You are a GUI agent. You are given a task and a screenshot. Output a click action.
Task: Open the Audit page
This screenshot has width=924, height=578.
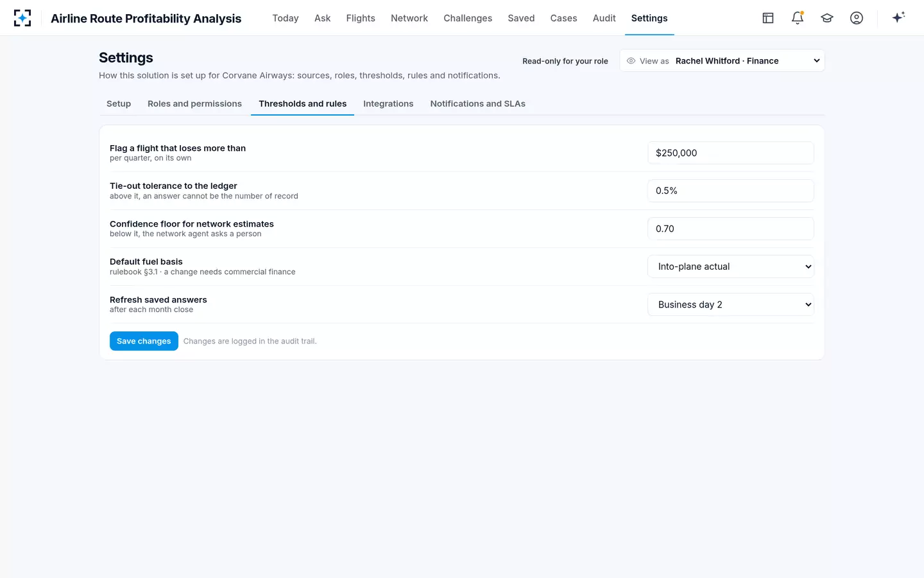(604, 18)
